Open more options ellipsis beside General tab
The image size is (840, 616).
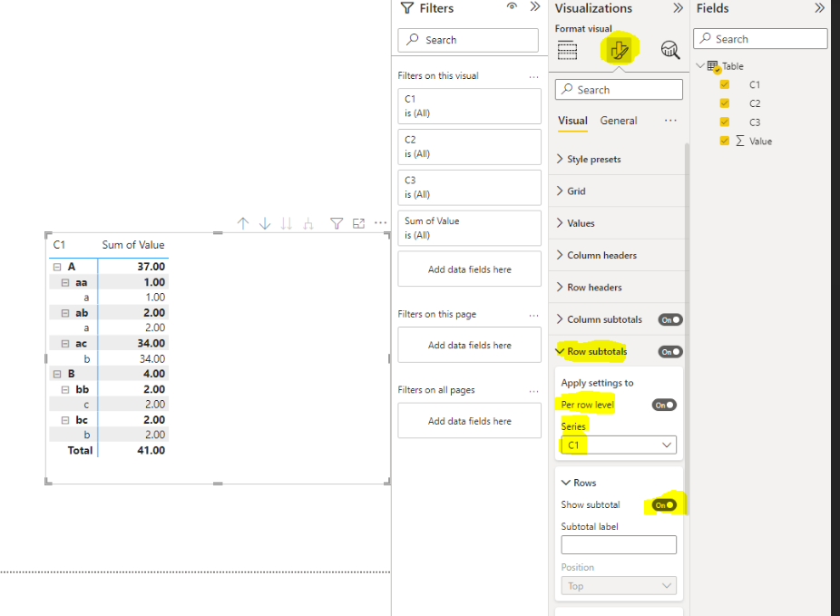tap(670, 121)
